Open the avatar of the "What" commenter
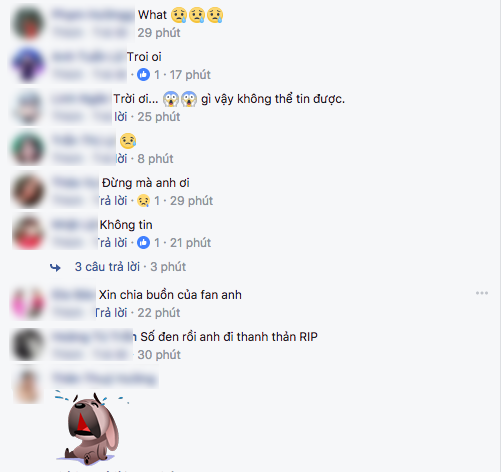This screenshot has width=501, height=472. coord(28,23)
